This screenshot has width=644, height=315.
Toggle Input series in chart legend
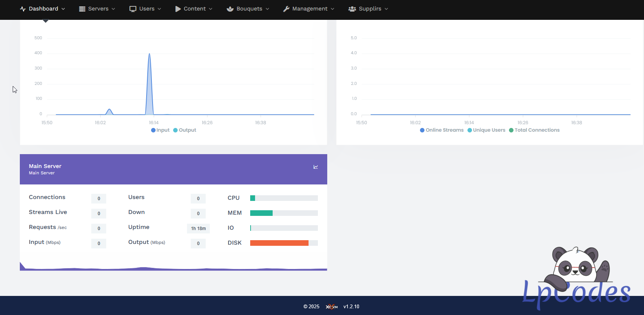(160, 130)
